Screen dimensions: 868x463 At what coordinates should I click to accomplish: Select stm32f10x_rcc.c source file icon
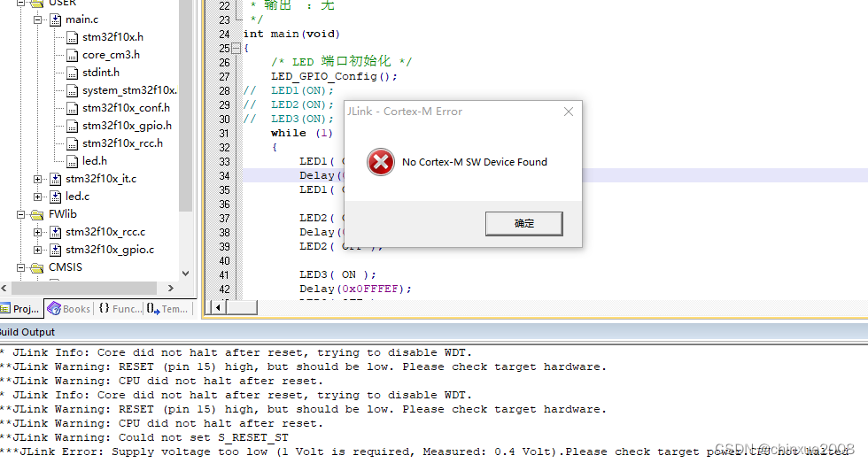point(55,232)
